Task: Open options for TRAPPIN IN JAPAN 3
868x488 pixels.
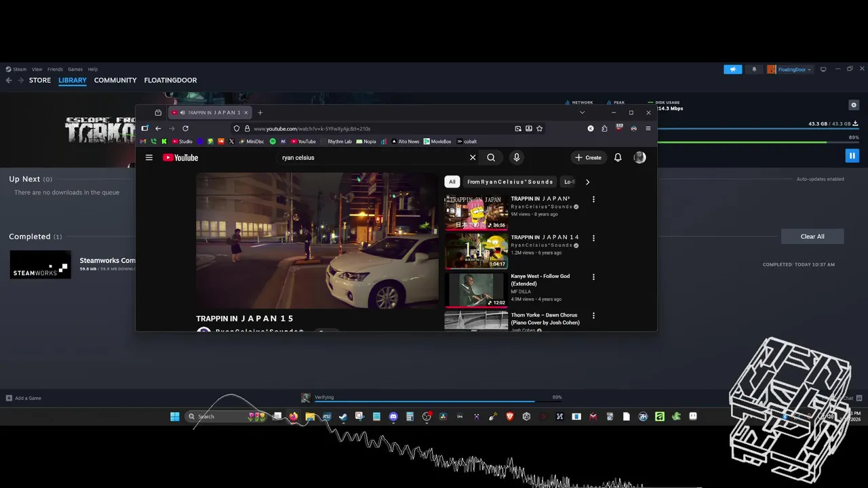Action: [593, 199]
